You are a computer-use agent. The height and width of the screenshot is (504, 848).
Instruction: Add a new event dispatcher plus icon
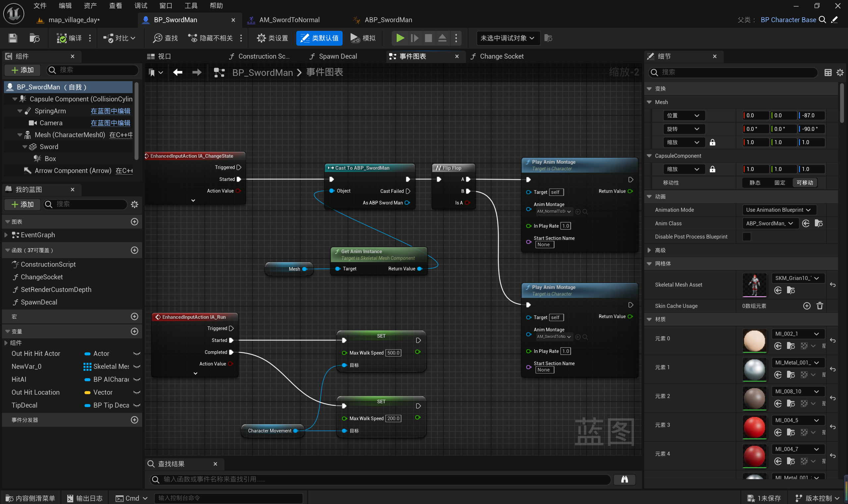pos(135,420)
